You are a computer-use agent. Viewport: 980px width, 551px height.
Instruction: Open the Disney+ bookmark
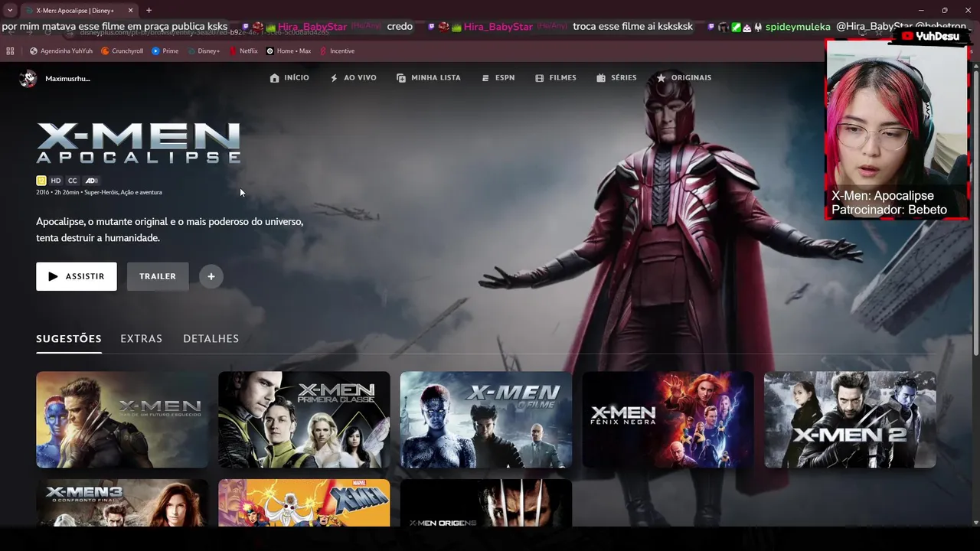[203, 51]
